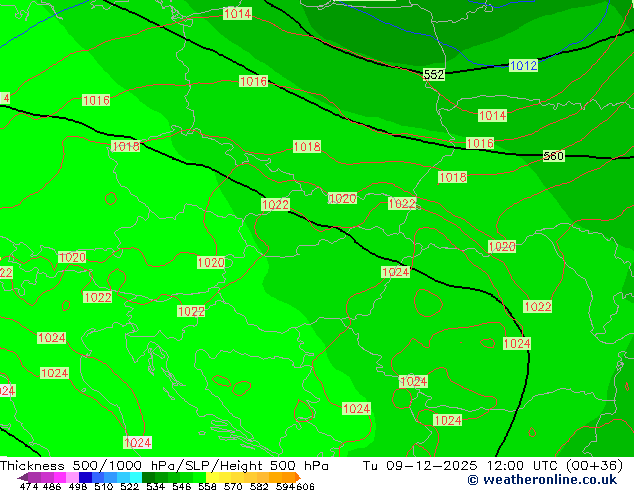
Task: Click the 552 height contour label
Action: [434, 74]
